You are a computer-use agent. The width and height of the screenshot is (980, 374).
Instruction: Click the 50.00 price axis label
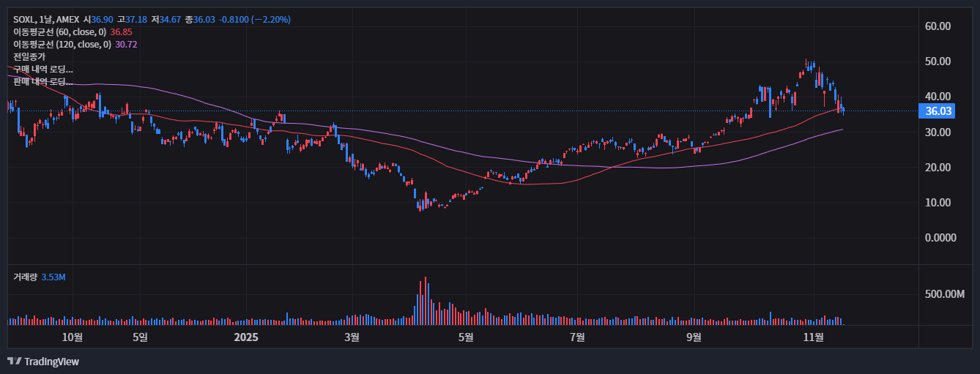tap(938, 61)
